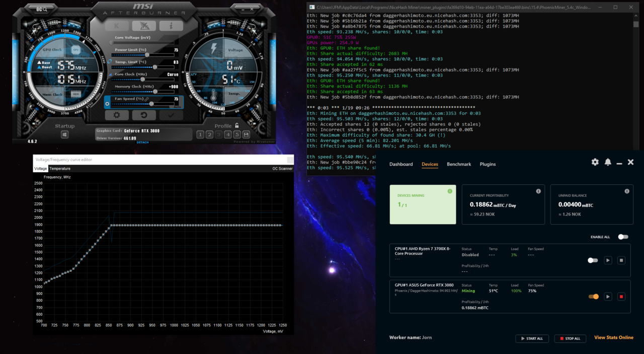This screenshot has width=644, height=354.
Task: Click the K (Kombustor) button in Afterburner
Action: coord(117,25)
